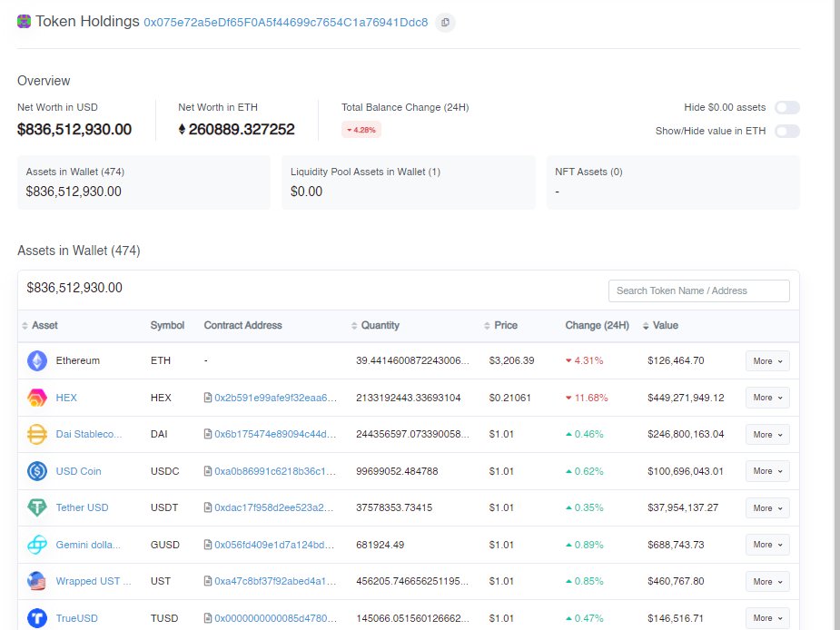Open DAI contract address 0x6b175474e89094c44d
840x630 pixels.
275,434
